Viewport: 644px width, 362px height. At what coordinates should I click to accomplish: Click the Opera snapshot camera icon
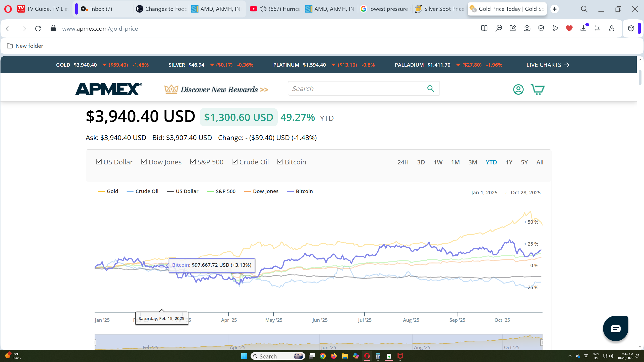[527, 28]
